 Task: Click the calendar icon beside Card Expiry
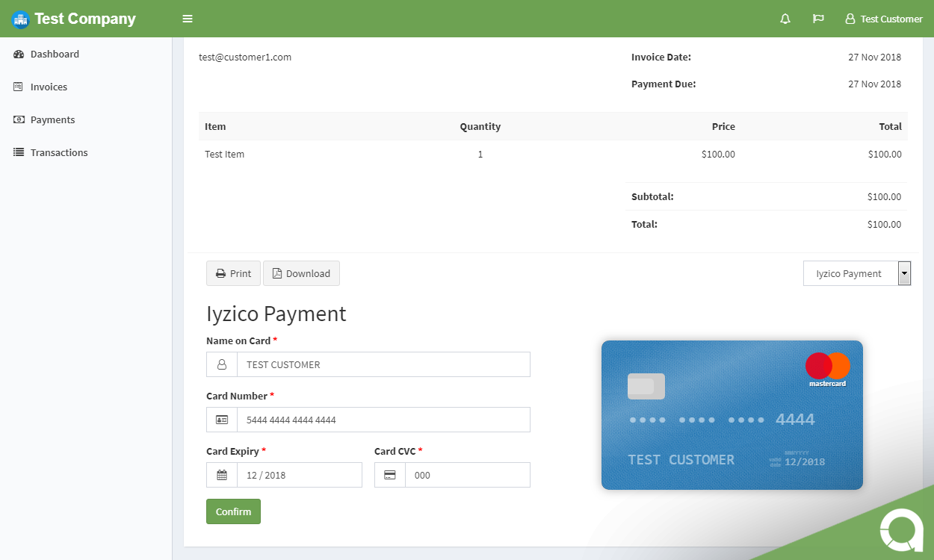[221, 475]
